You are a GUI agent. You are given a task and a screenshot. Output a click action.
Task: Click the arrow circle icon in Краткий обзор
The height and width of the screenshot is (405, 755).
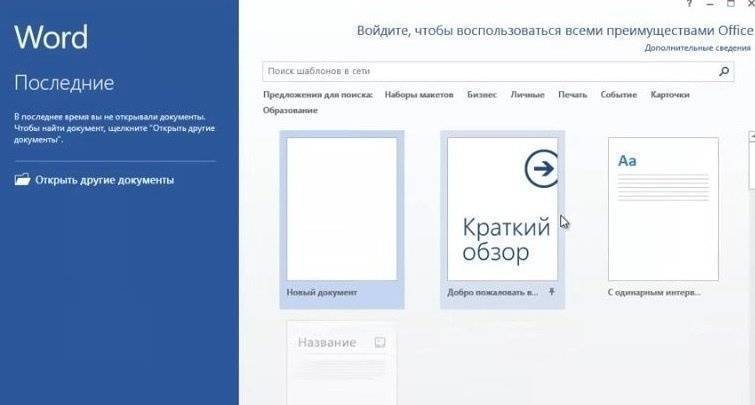click(x=542, y=169)
